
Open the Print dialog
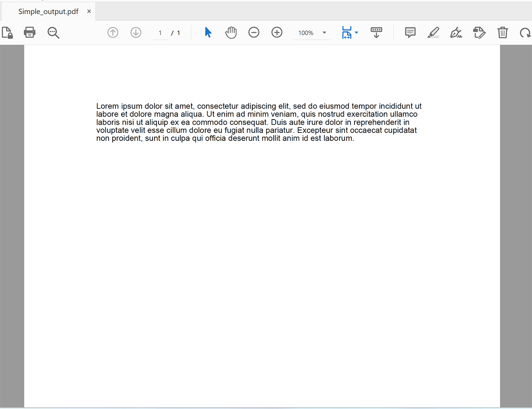point(30,33)
